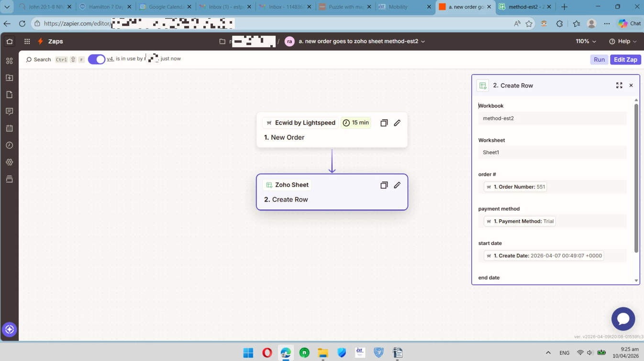The image size is (644, 361).
Task: Open the chat support bubble
Action: [x=623, y=319]
